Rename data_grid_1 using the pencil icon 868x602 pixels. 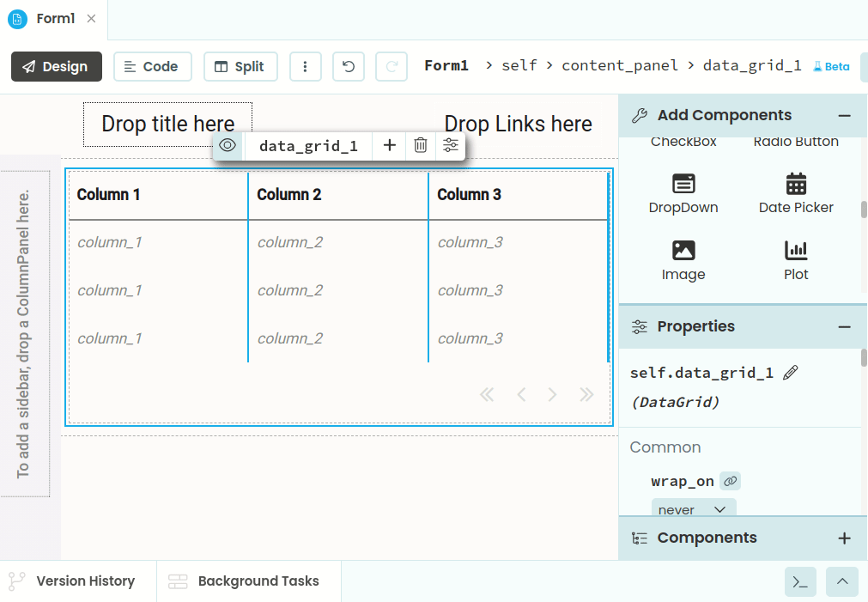tap(791, 372)
